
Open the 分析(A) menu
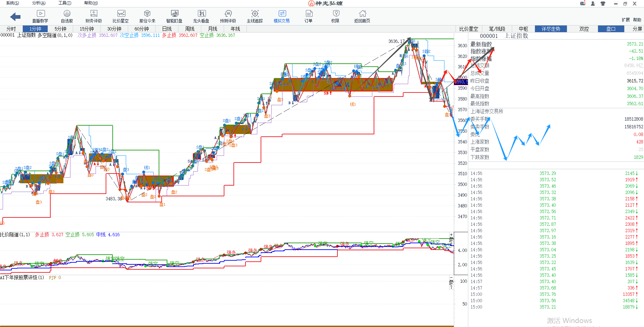click(x=39, y=3)
